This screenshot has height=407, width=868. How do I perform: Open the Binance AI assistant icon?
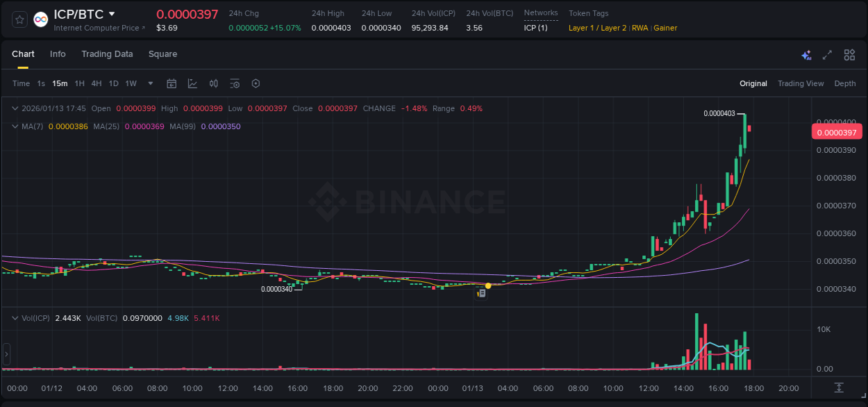point(806,54)
